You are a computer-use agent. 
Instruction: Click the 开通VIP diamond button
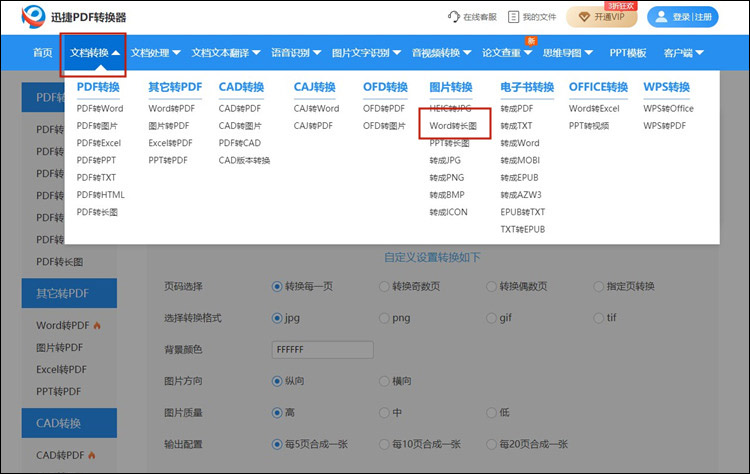click(x=602, y=17)
